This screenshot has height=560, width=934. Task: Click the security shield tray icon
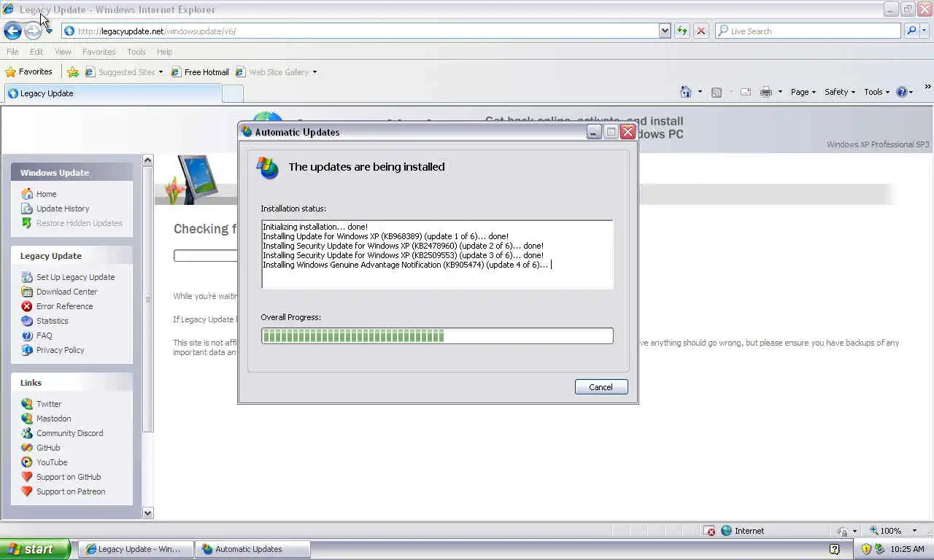coord(866,549)
